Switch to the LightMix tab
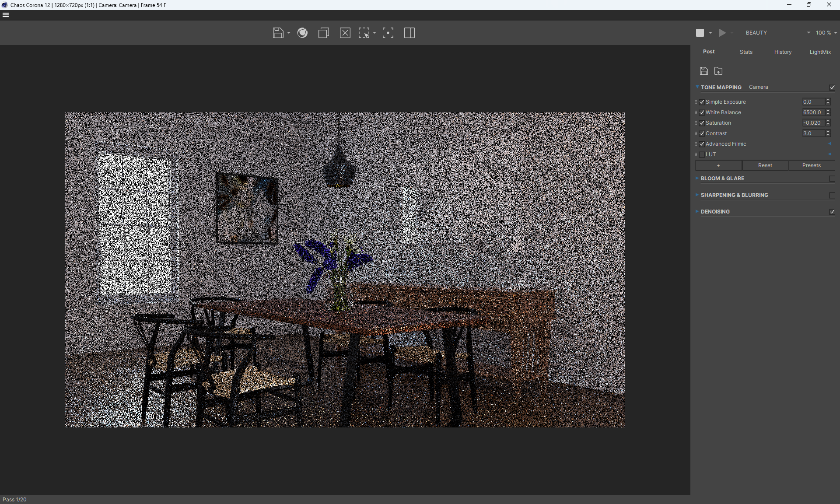Screen dimensions: 840x504 (x=820, y=52)
